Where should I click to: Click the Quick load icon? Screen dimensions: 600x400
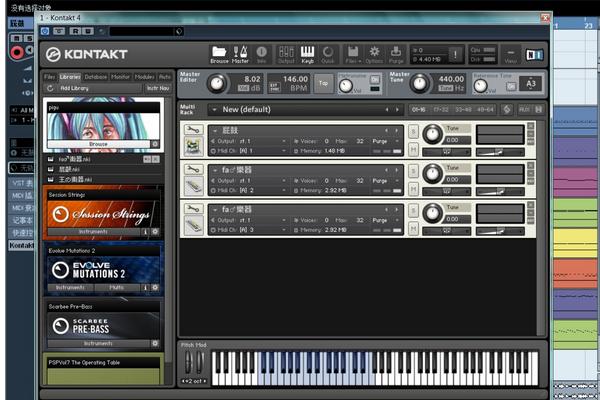point(328,55)
